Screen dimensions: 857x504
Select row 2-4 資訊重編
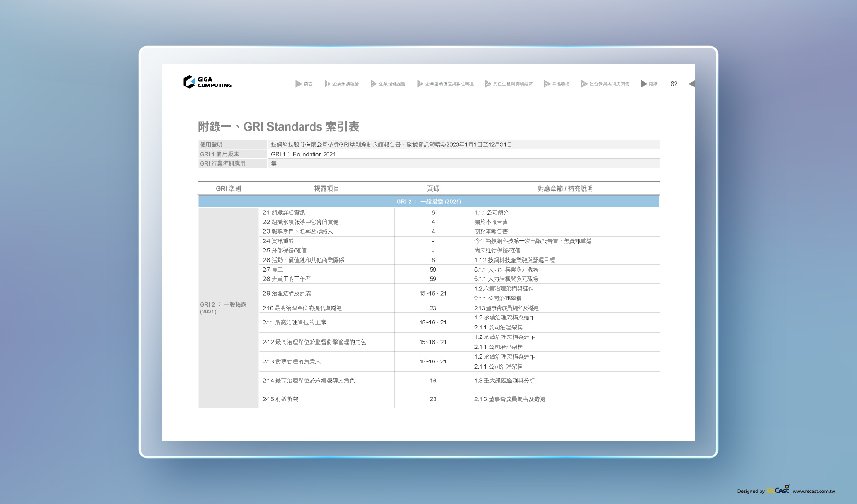459,241
